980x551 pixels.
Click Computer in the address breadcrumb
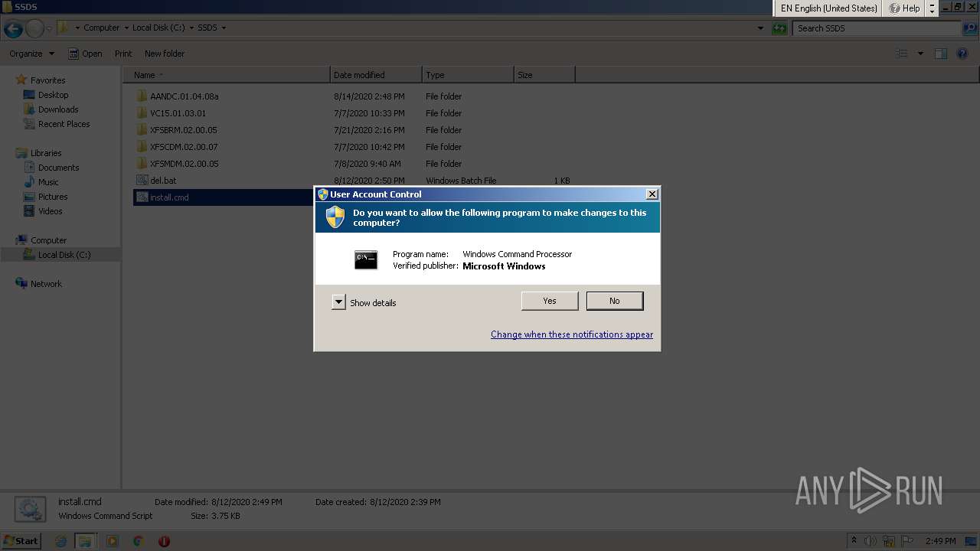(x=101, y=28)
